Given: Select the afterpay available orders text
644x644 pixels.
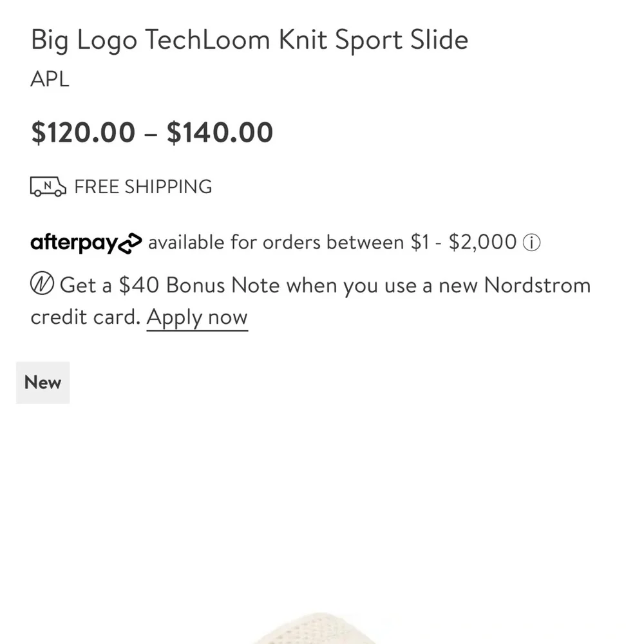Looking at the screenshot, I should 332,242.
